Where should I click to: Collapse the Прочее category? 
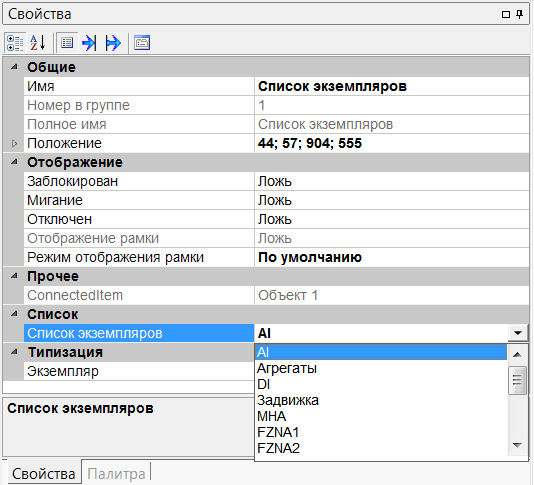(14, 276)
